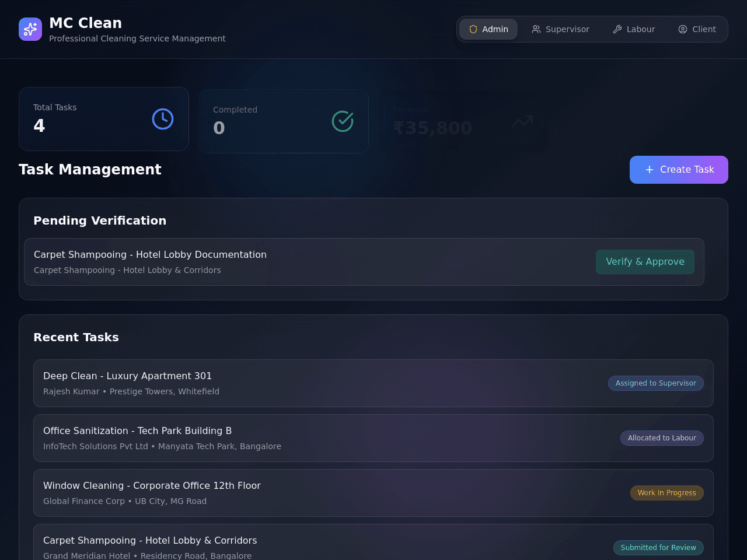Click the ₹35,800 revenue value
Viewport: 747px width, 560px height.
click(x=432, y=128)
